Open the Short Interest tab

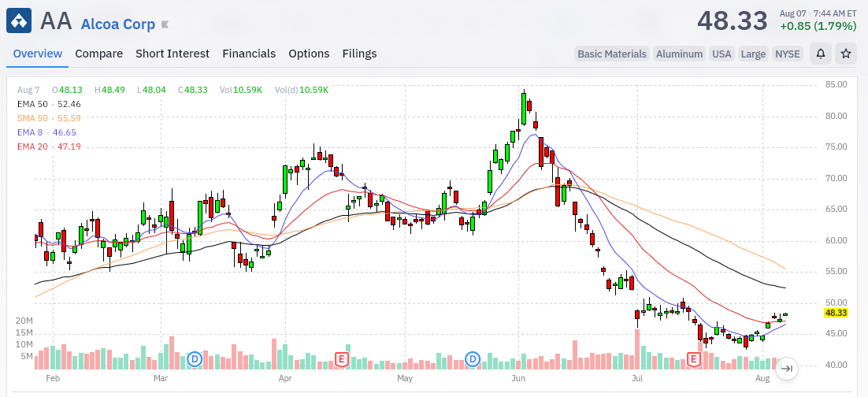tap(172, 54)
